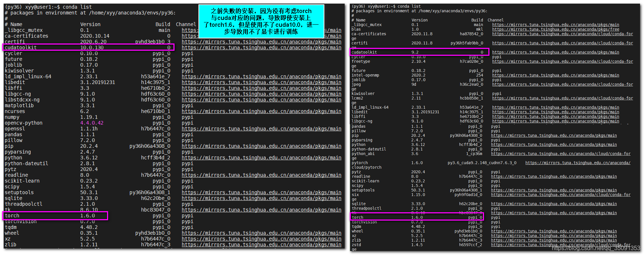Viewport: 644px width, 255px height.
Task: Open mirror link in left terminal's libedit row
Action: (261, 82)
